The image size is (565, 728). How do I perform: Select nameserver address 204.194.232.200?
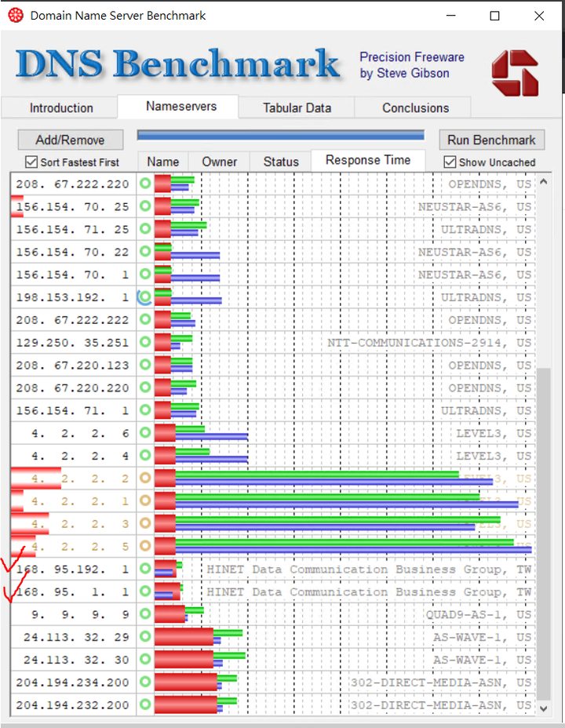click(x=72, y=705)
